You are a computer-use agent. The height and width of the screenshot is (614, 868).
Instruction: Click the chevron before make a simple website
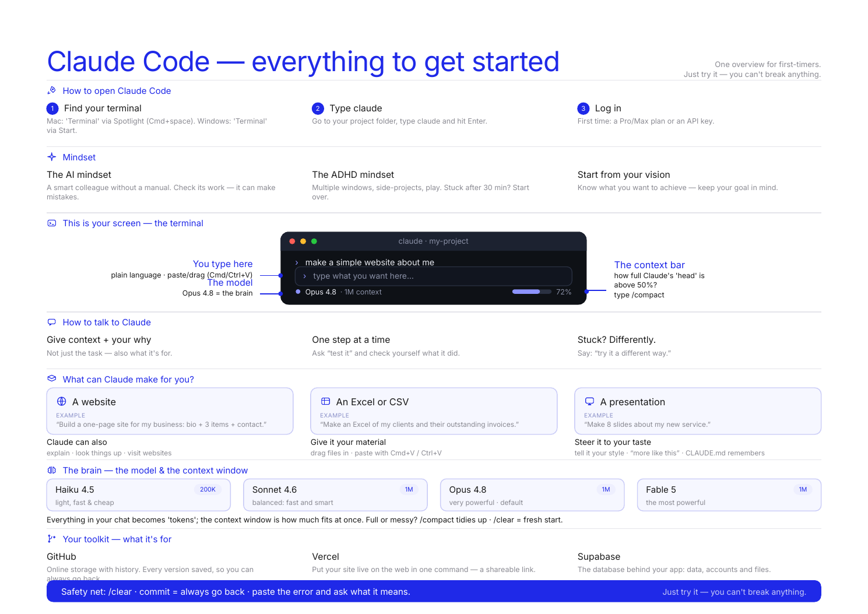tap(297, 263)
